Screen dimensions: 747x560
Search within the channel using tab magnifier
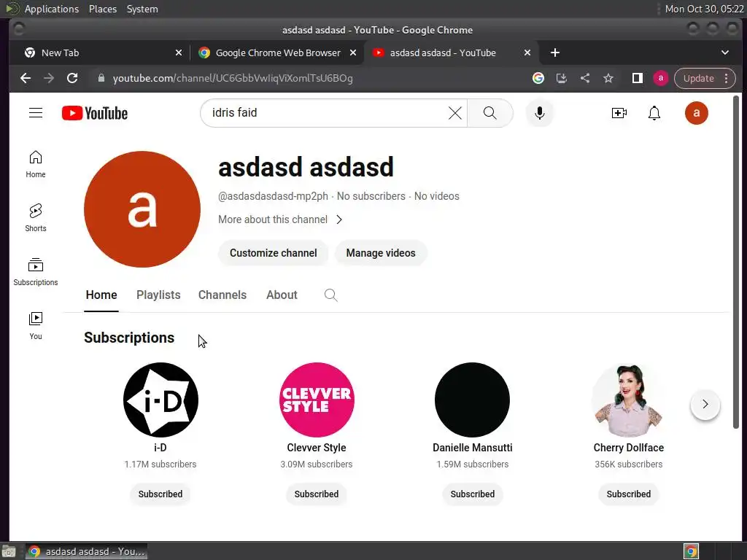pyautogui.click(x=330, y=295)
